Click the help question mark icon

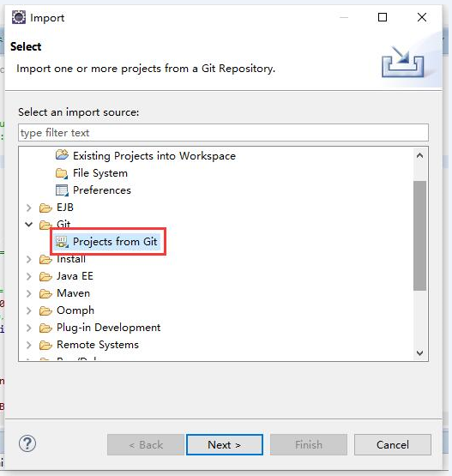tap(27, 443)
